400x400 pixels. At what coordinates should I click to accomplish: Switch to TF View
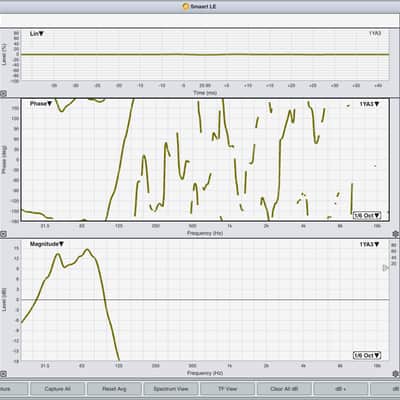[x=227, y=389]
